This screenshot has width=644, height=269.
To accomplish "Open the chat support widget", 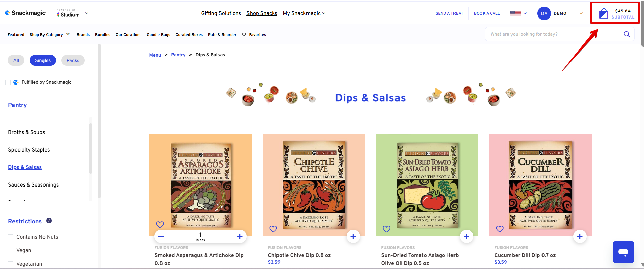I will coord(623,252).
